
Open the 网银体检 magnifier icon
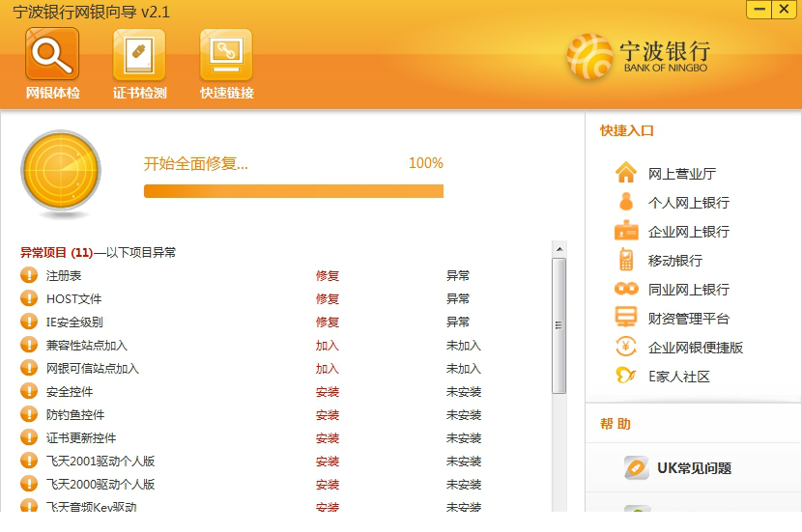point(52,54)
